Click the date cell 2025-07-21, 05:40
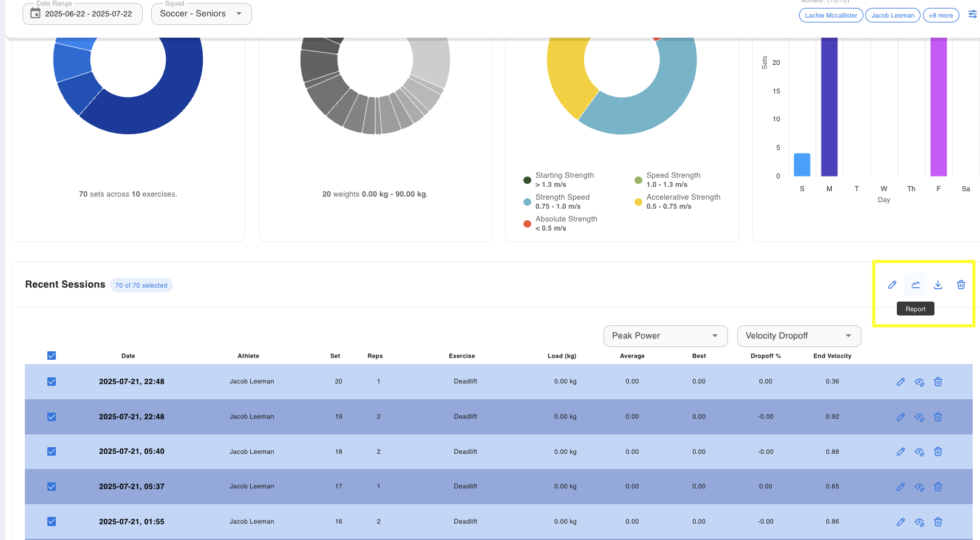 coord(132,451)
